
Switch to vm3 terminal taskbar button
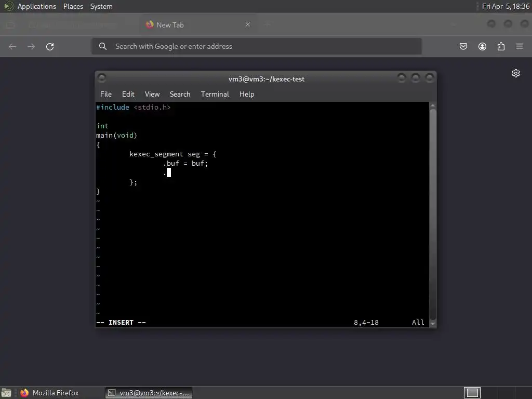click(149, 393)
